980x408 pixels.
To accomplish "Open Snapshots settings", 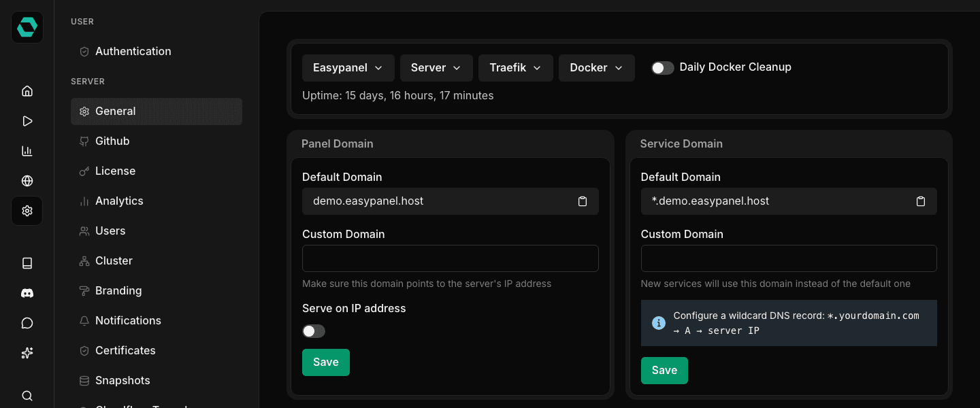I will coord(157,381).
